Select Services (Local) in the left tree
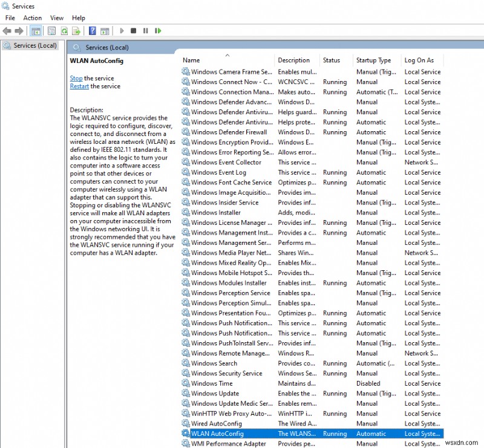The width and height of the screenshot is (484, 448). click(x=30, y=45)
